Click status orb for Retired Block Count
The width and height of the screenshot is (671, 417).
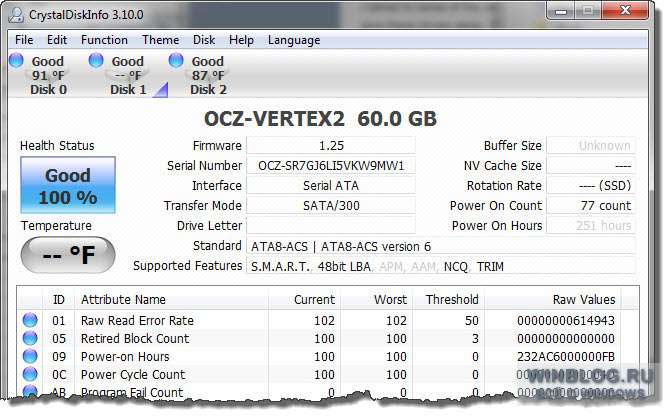[30, 338]
